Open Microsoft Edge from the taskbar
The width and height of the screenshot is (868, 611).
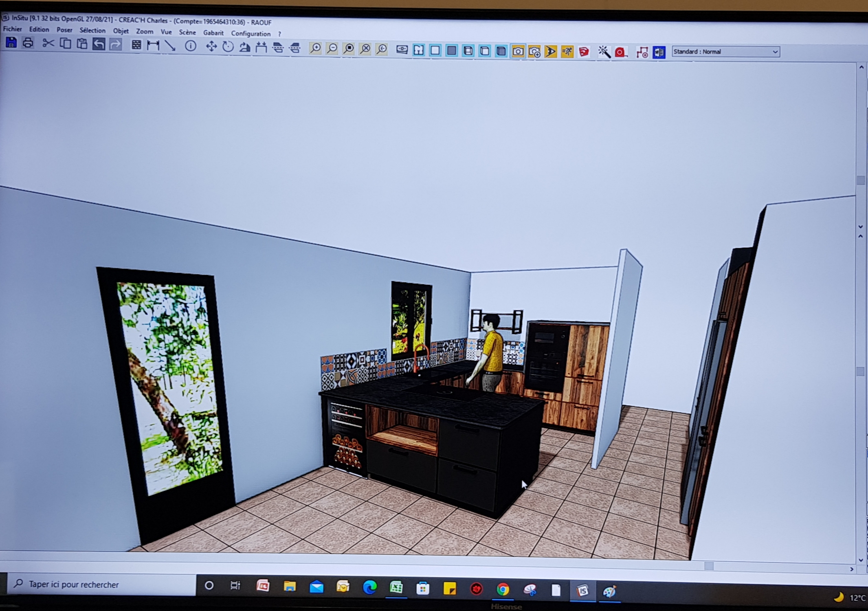coord(369,587)
